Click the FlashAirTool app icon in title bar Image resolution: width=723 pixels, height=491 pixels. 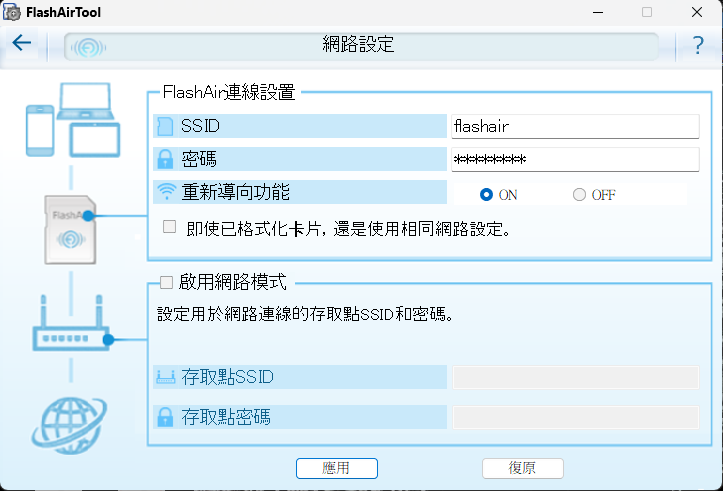[x=12, y=12]
